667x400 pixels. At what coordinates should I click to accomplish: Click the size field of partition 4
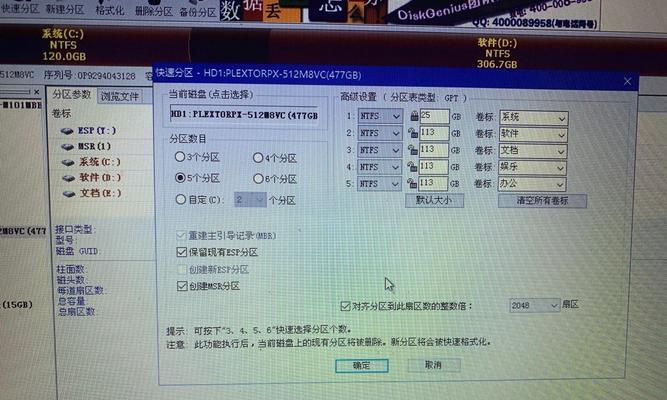433,167
